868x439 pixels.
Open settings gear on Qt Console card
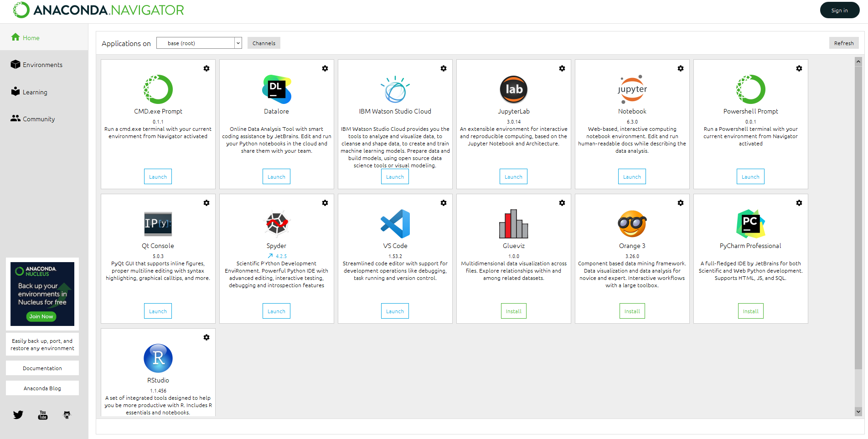point(207,203)
